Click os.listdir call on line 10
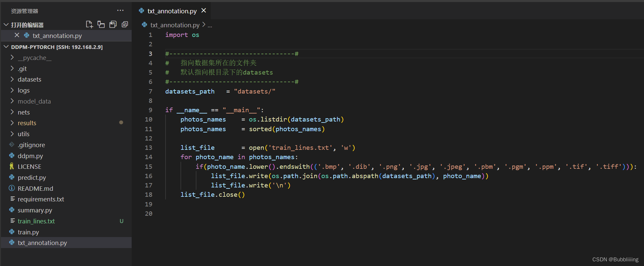Viewport: 644px width, 266px height. (x=297, y=119)
